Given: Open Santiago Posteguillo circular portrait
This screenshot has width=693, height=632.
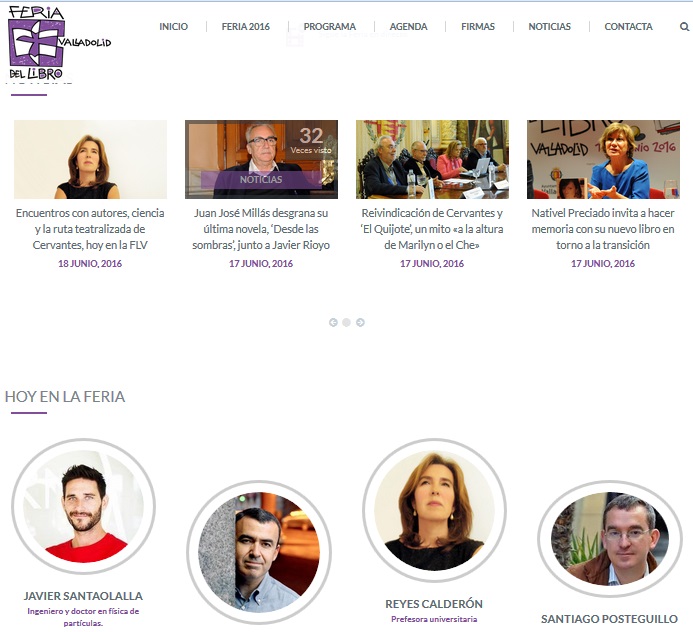Looking at the screenshot, I should 610,539.
